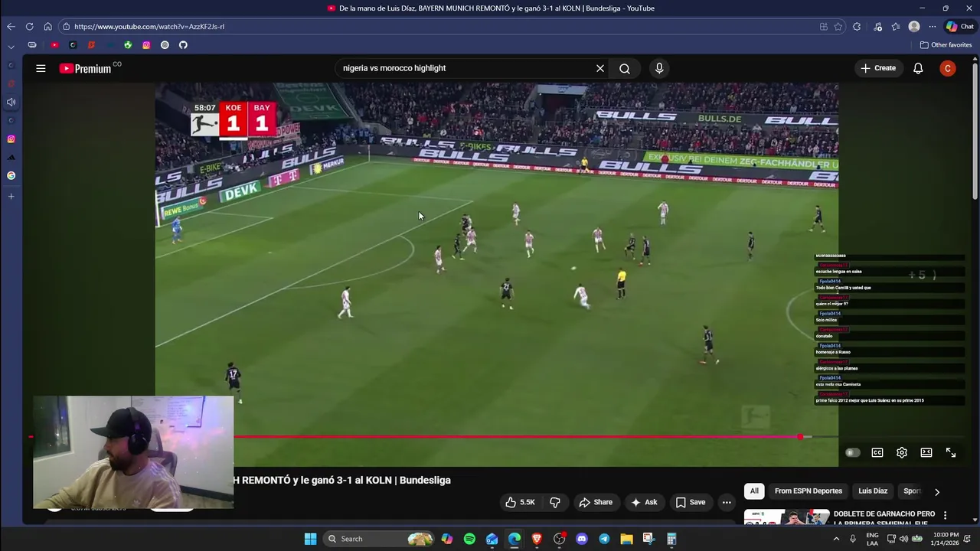Image resolution: width=980 pixels, height=551 pixels.
Task: Like the video with 5.5K likes
Action: click(x=520, y=502)
